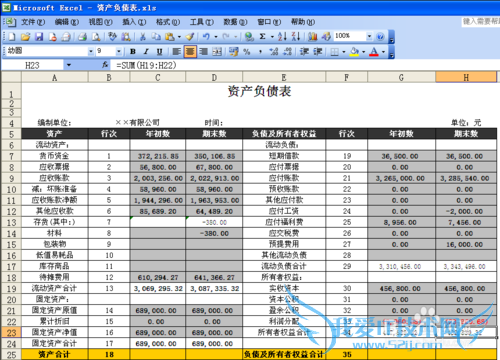Open the Paste options dropdown arrow
500x360 pixels.
179,36
